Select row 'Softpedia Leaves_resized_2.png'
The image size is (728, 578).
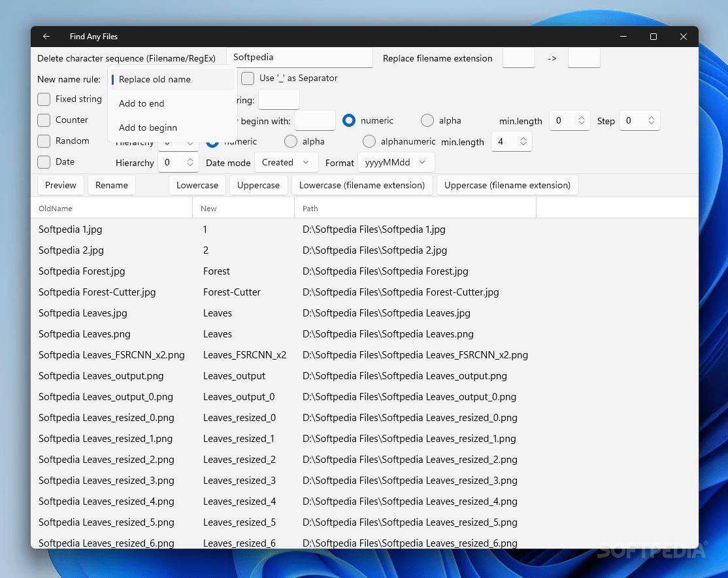[365, 459]
